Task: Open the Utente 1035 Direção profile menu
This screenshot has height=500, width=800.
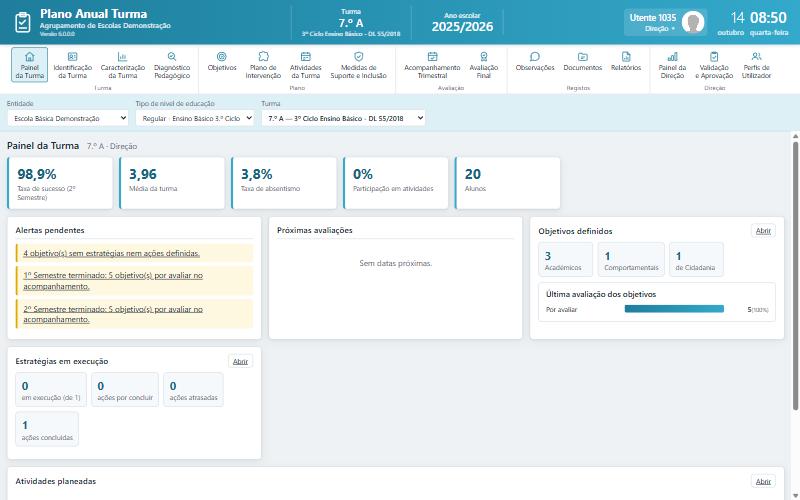Action: point(665,22)
